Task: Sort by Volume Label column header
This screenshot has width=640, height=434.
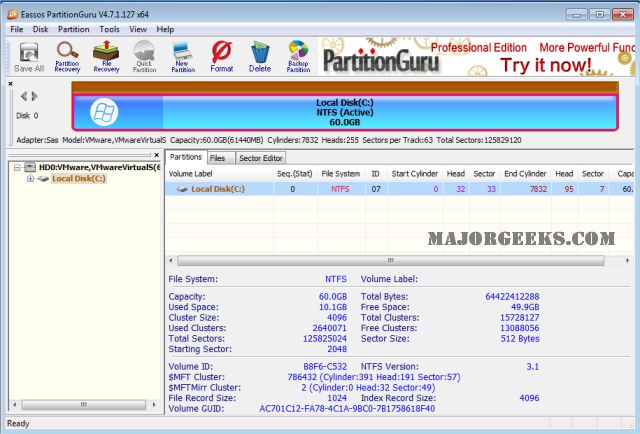Action: coord(219,174)
